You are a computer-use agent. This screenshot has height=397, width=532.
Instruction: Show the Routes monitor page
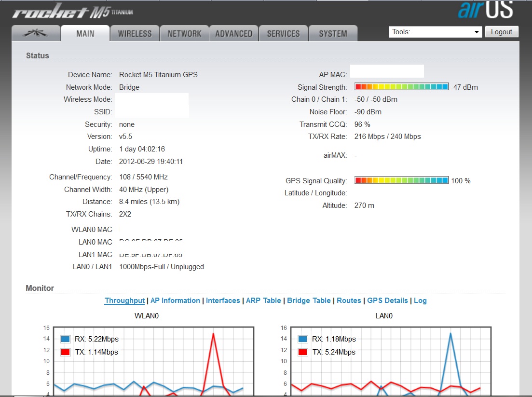(349, 301)
